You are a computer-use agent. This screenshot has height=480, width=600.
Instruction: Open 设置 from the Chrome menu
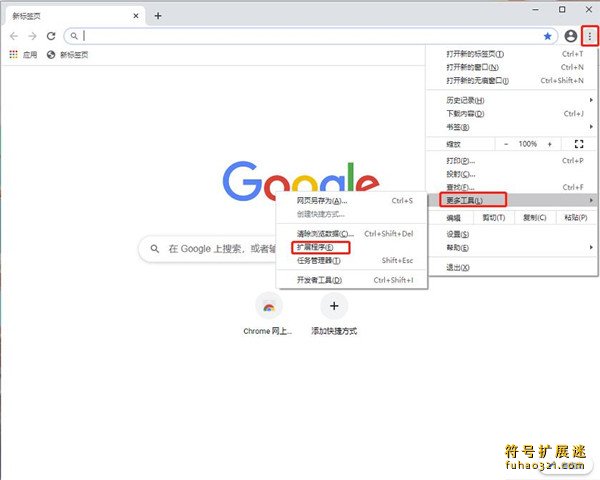click(x=512, y=234)
